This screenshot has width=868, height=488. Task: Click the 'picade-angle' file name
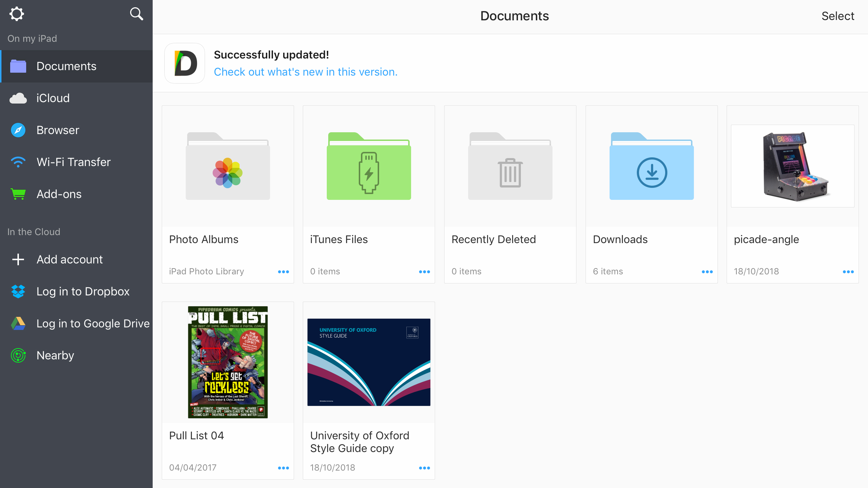766,239
